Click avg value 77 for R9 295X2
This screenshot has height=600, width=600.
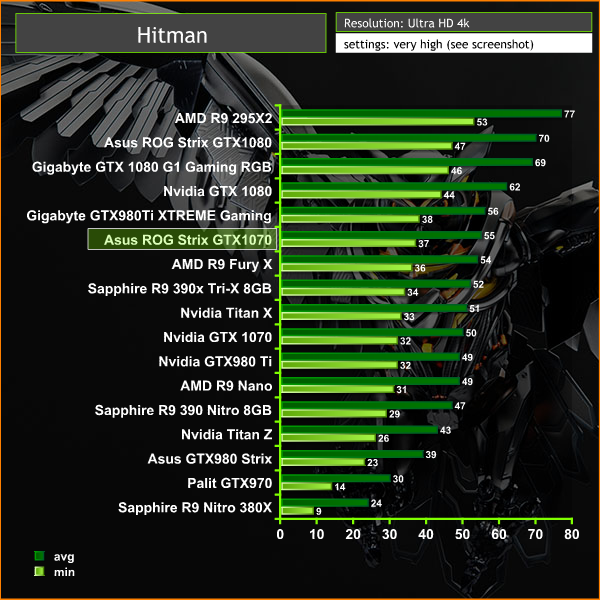tap(569, 114)
